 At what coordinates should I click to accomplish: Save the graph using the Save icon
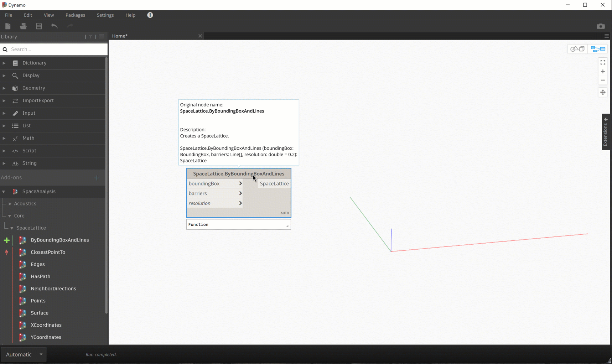pos(39,26)
